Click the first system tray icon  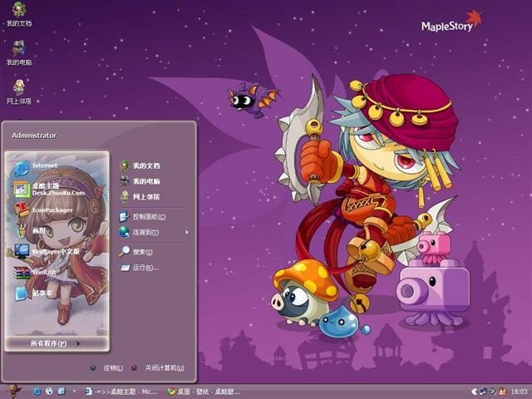(x=483, y=392)
